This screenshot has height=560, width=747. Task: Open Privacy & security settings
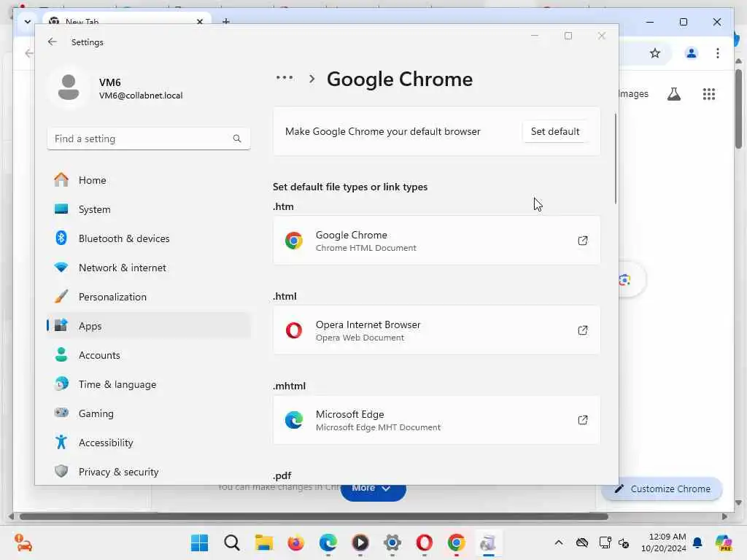click(149, 472)
